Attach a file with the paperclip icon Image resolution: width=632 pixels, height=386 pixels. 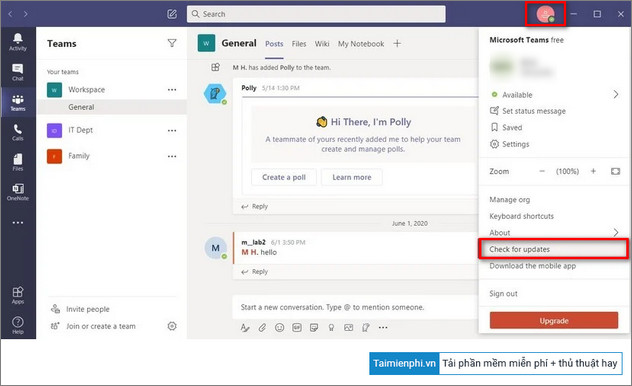point(262,328)
